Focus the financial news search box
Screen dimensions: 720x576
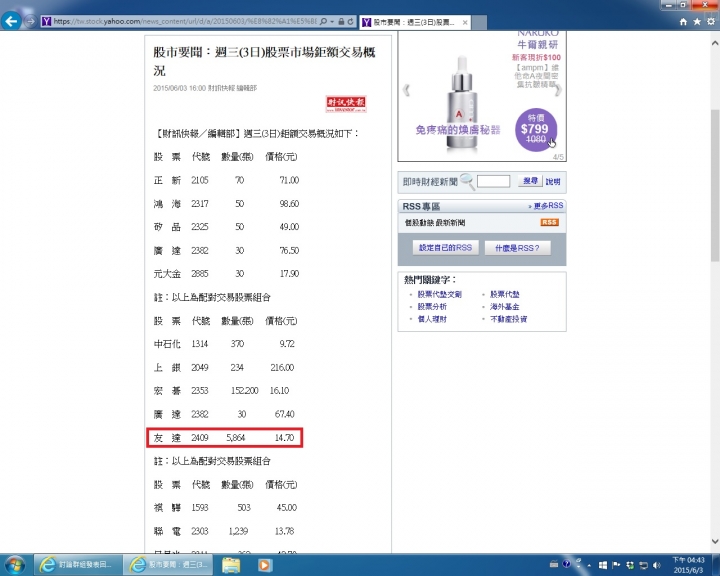pos(493,181)
